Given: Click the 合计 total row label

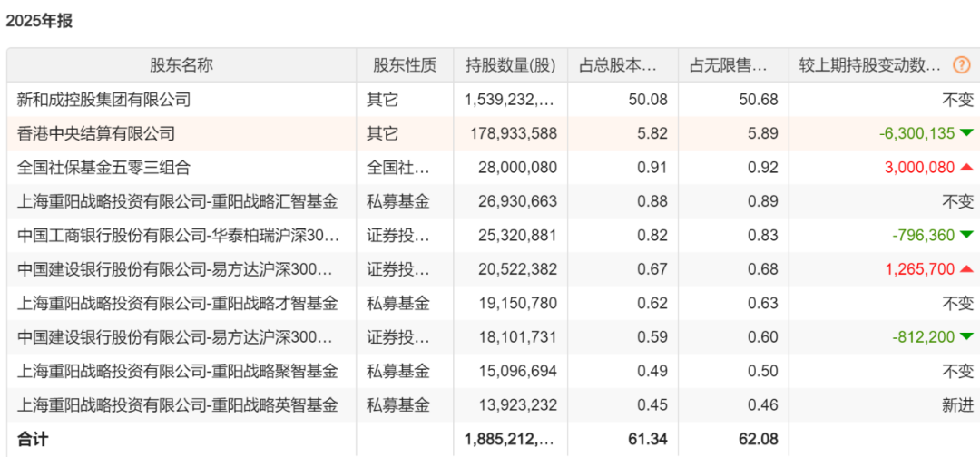Looking at the screenshot, I should tap(33, 440).
